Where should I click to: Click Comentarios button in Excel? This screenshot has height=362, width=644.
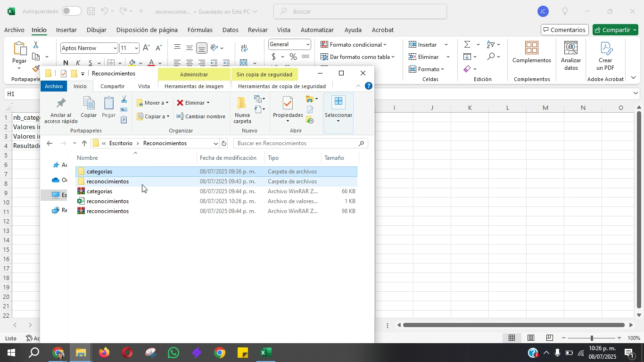565,30
